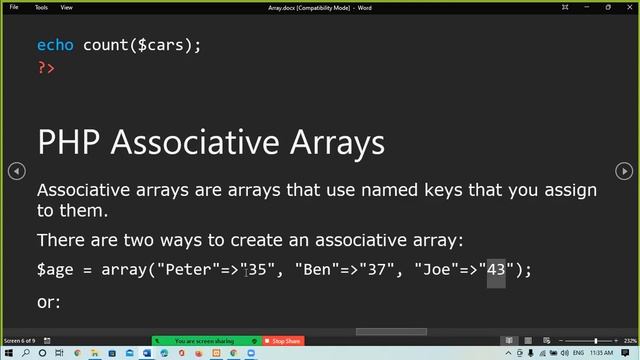The height and width of the screenshot is (360, 640).
Task: Go to the previous screen arrow
Action: pyautogui.click(x=17, y=171)
